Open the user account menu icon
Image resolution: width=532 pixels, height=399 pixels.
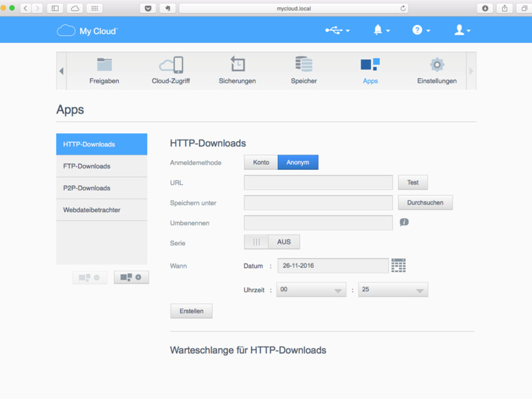pyautogui.click(x=462, y=30)
